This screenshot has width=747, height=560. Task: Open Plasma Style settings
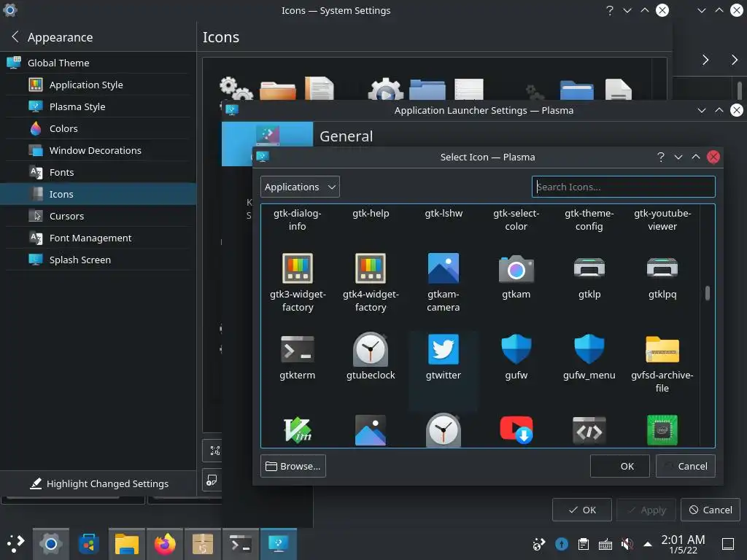point(98,106)
